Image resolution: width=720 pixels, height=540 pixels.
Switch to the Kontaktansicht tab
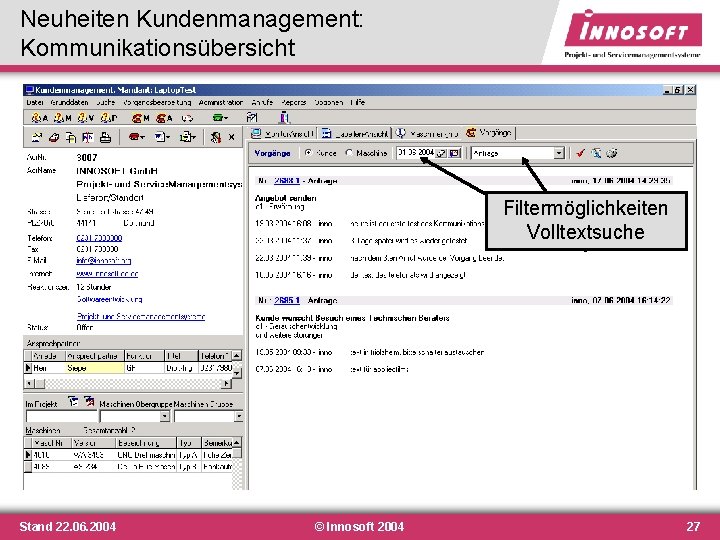(282, 134)
